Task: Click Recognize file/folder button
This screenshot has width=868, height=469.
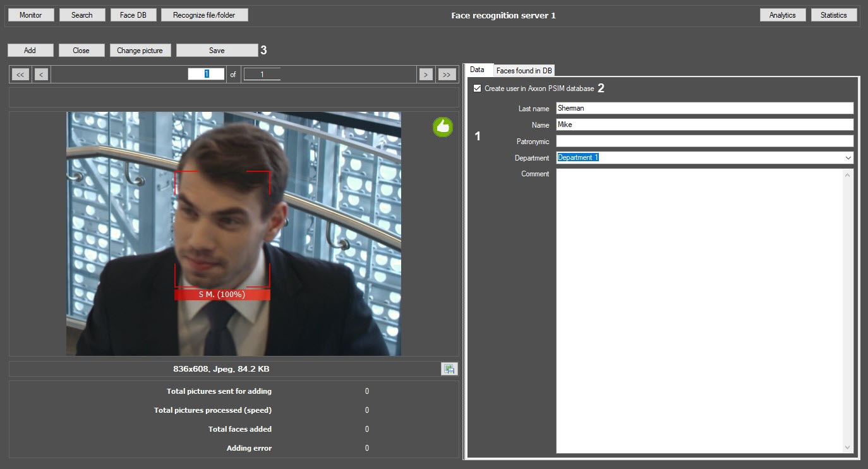Action: (204, 15)
